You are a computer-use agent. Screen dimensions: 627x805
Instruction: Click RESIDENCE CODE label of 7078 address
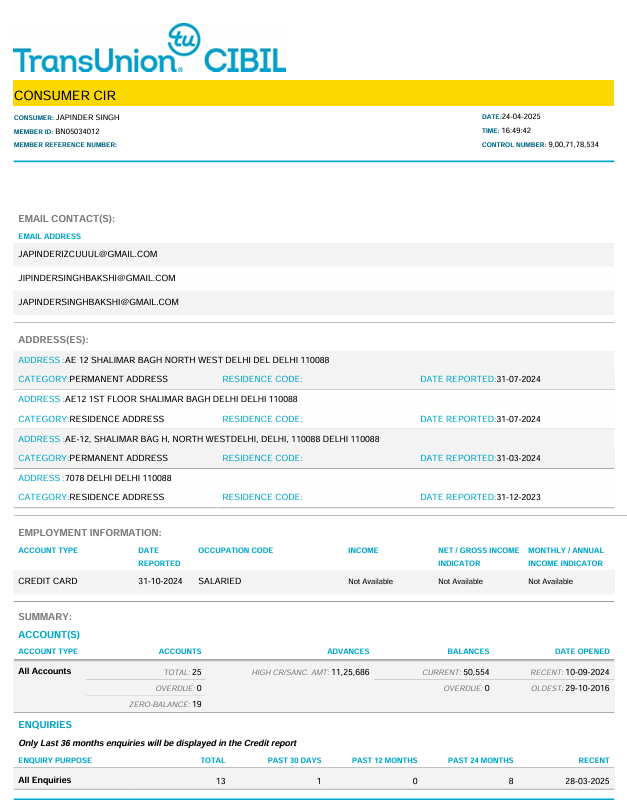click(262, 497)
